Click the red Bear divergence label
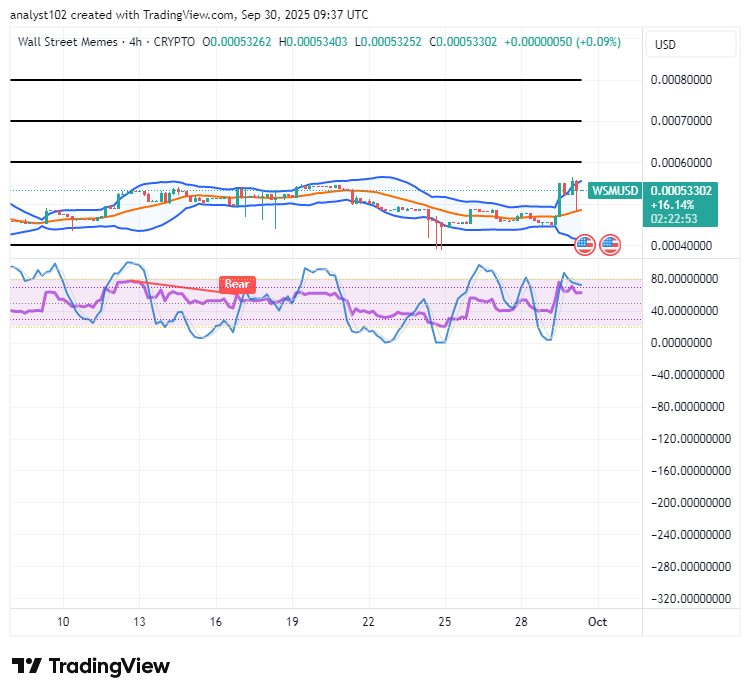The image size is (750, 696). (x=237, y=284)
